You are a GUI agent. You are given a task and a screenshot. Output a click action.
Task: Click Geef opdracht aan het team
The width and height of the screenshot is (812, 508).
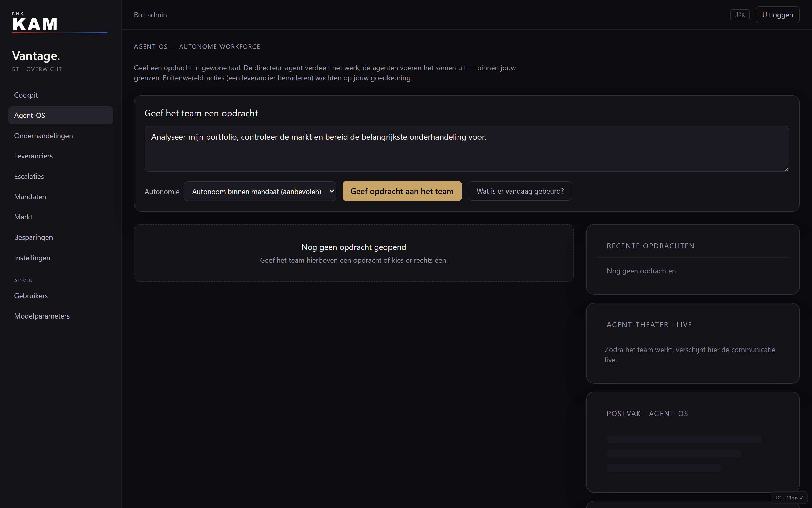pyautogui.click(x=402, y=191)
